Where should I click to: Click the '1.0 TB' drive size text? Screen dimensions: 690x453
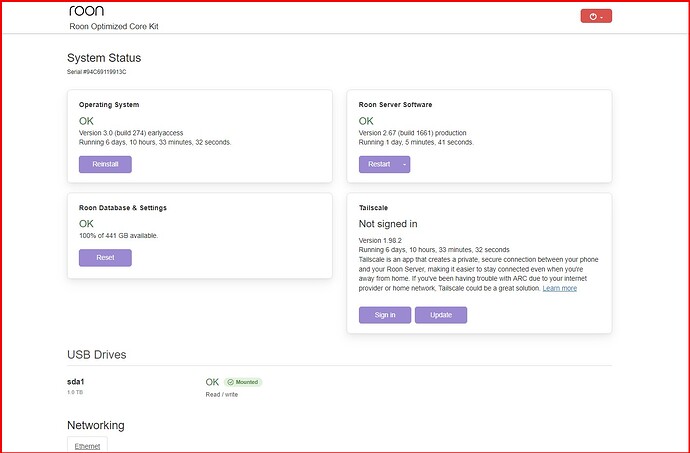[x=75, y=392]
